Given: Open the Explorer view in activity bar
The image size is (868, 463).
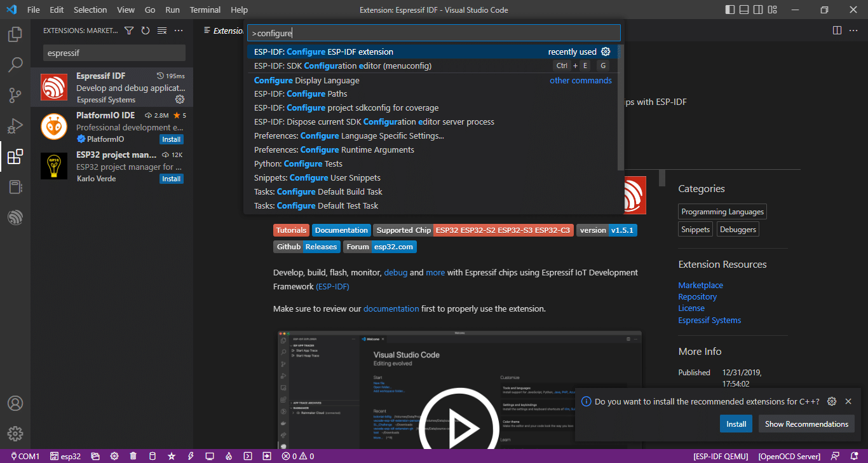Looking at the screenshot, I should point(15,34).
